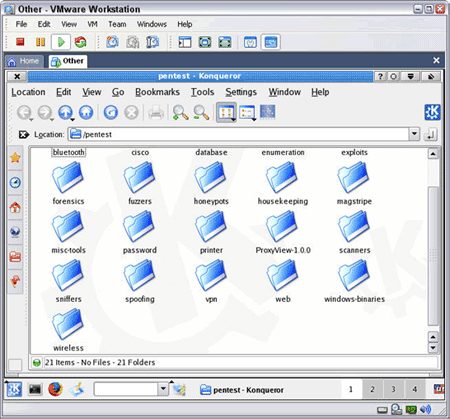Go up one directory in Konqueror
The width and height of the screenshot is (450, 419).
click(65, 112)
